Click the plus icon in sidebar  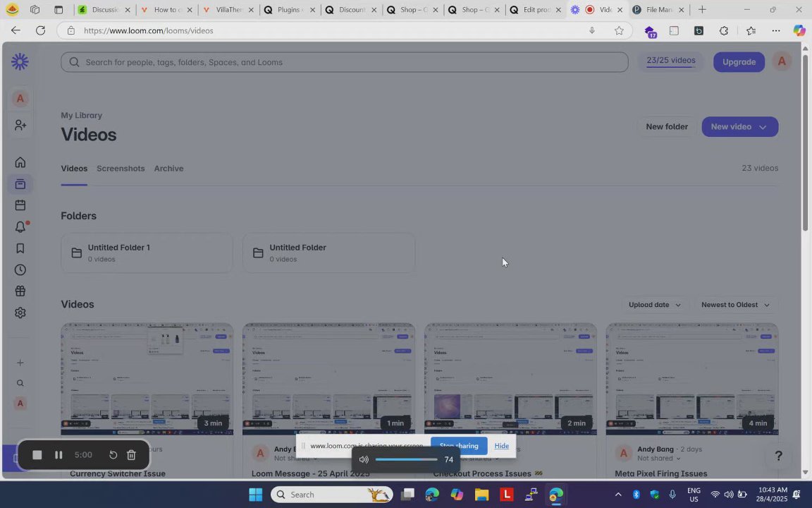click(x=20, y=363)
